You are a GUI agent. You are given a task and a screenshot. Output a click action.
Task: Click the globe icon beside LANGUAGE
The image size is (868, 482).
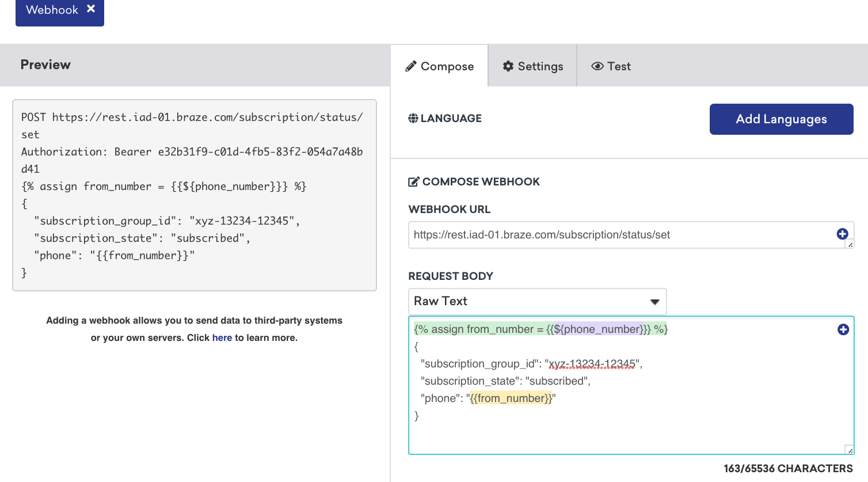click(413, 118)
